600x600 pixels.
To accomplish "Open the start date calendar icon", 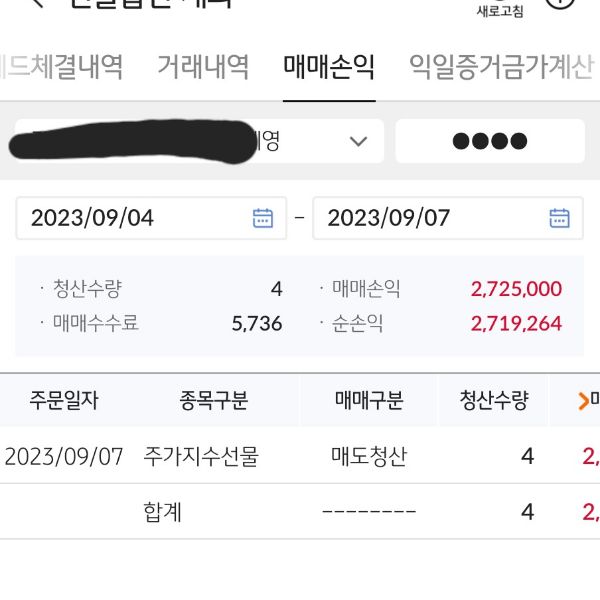I will (262, 218).
